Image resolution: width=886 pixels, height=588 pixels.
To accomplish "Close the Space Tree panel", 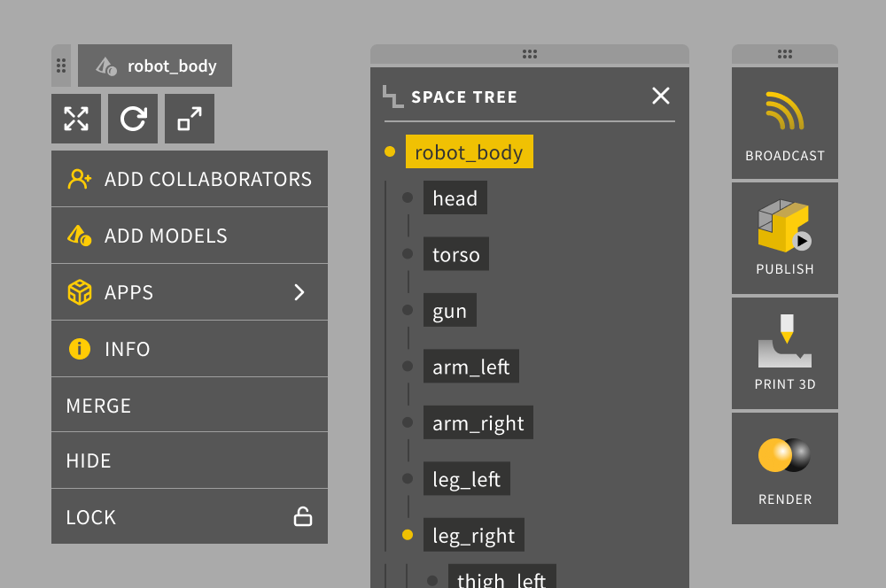I will pos(661,96).
